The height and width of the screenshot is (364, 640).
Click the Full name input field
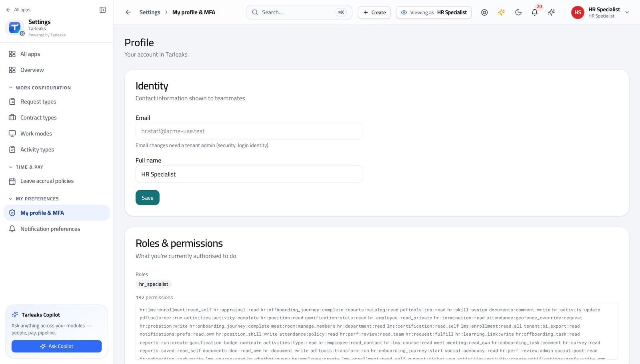click(249, 174)
